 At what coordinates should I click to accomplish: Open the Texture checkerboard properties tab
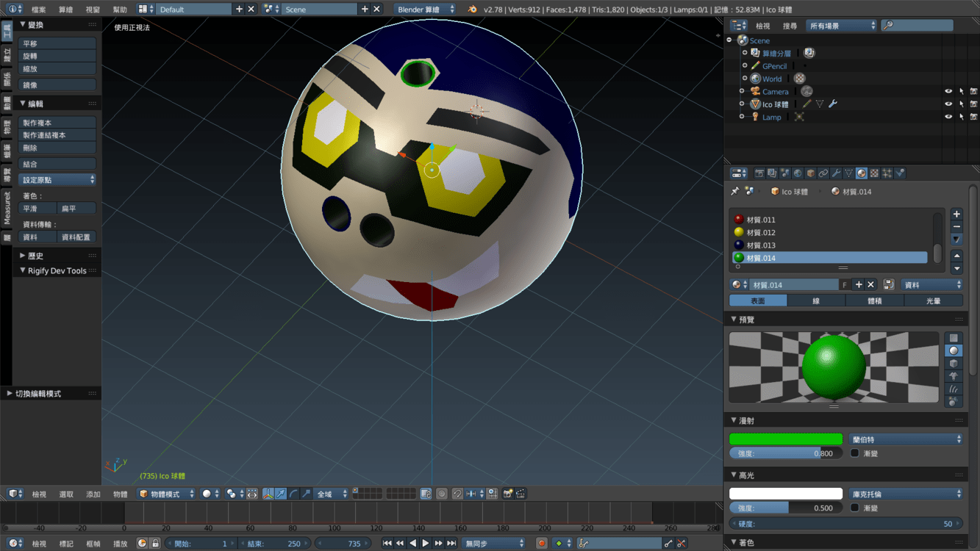click(874, 173)
